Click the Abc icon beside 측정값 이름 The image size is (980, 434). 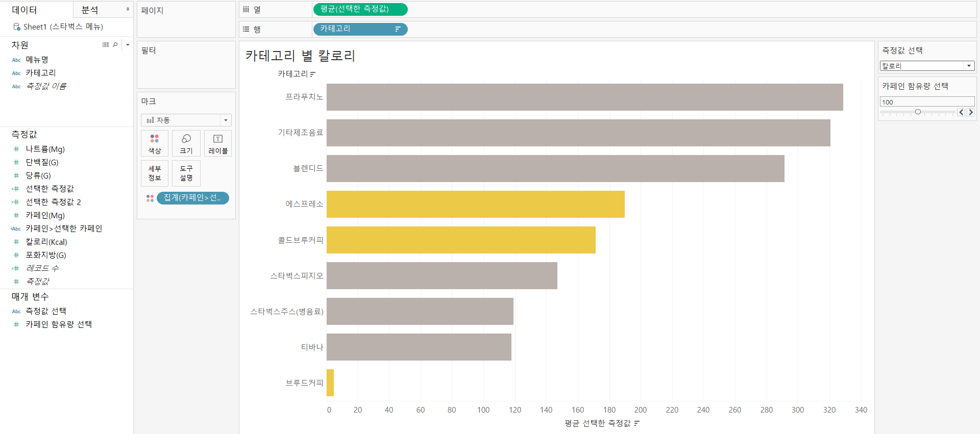16,86
